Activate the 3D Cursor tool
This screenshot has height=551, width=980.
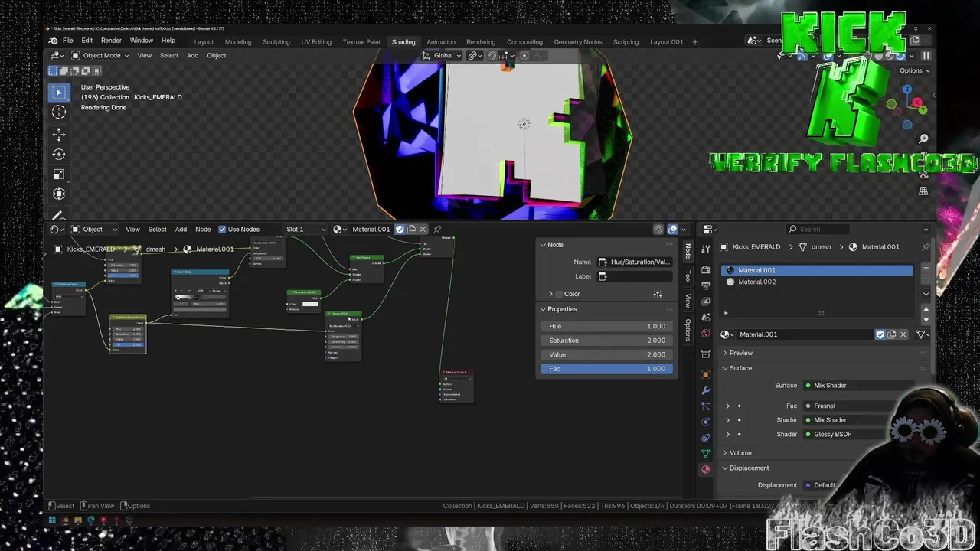tap(59, 112)
